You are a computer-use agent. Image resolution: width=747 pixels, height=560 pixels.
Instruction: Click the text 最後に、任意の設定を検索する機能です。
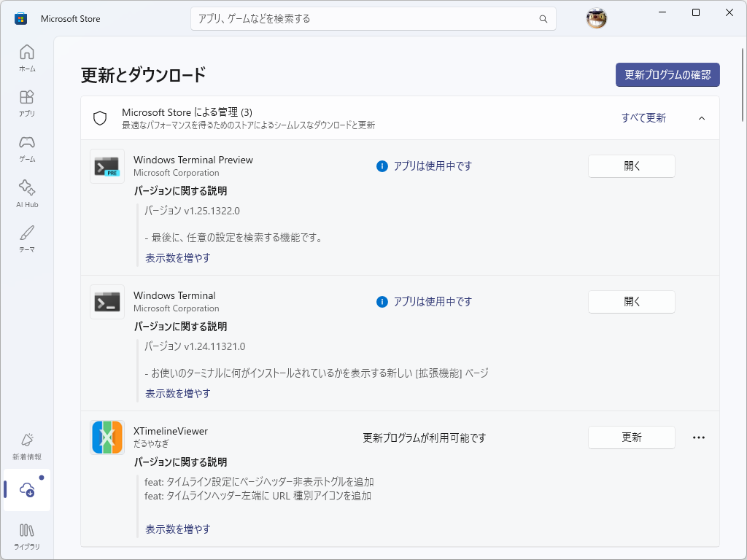[237, 238]
